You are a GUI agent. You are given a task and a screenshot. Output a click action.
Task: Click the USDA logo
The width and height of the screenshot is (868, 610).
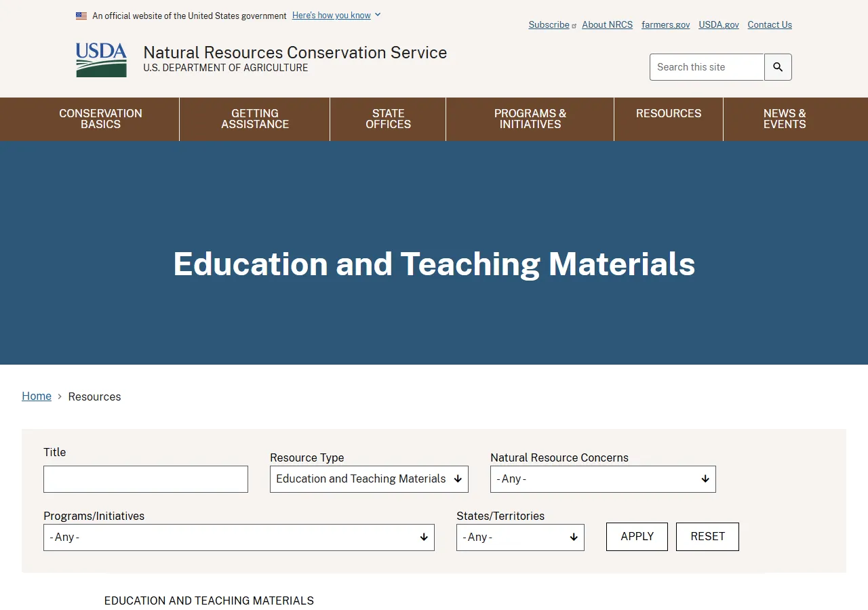[x=101, y=60]
